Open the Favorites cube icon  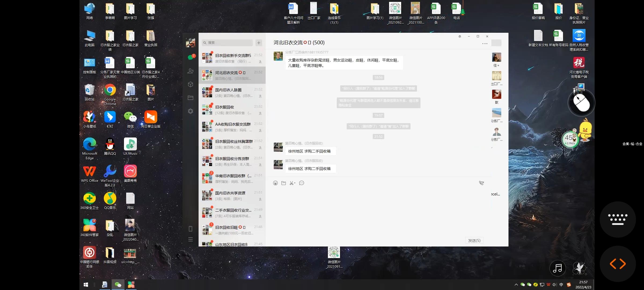pos(190,84)
